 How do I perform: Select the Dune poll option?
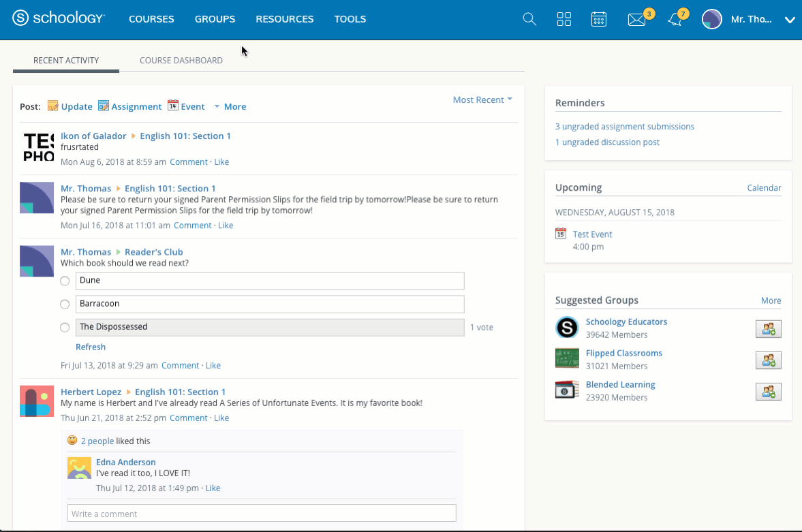point(65,281)
